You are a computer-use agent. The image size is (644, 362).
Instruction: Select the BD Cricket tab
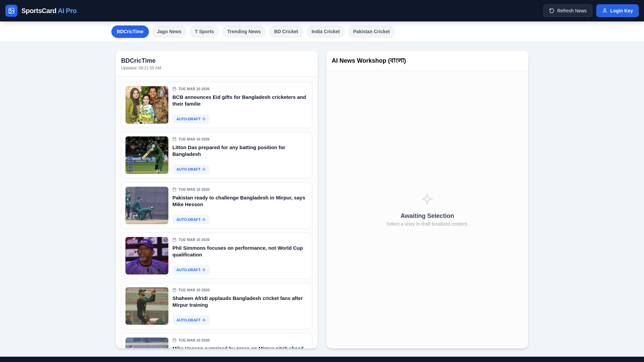point(286,32)
